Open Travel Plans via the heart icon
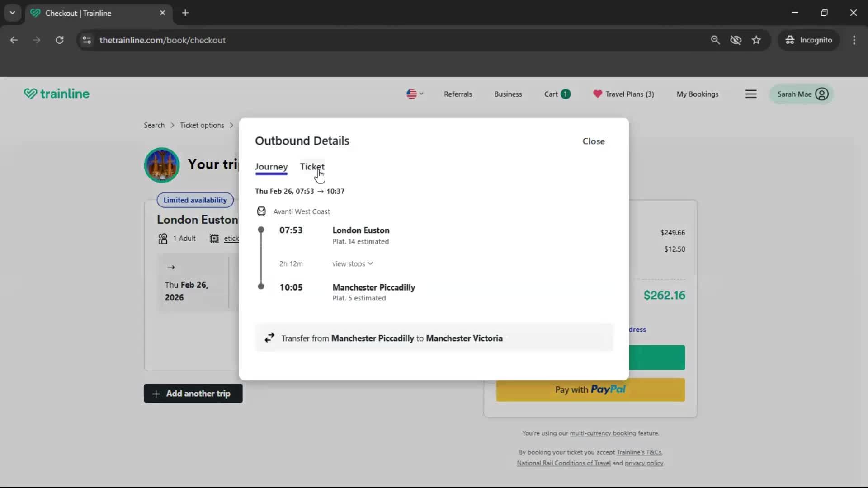The width and height of the screenshot is (868, 488). (598, 94)
